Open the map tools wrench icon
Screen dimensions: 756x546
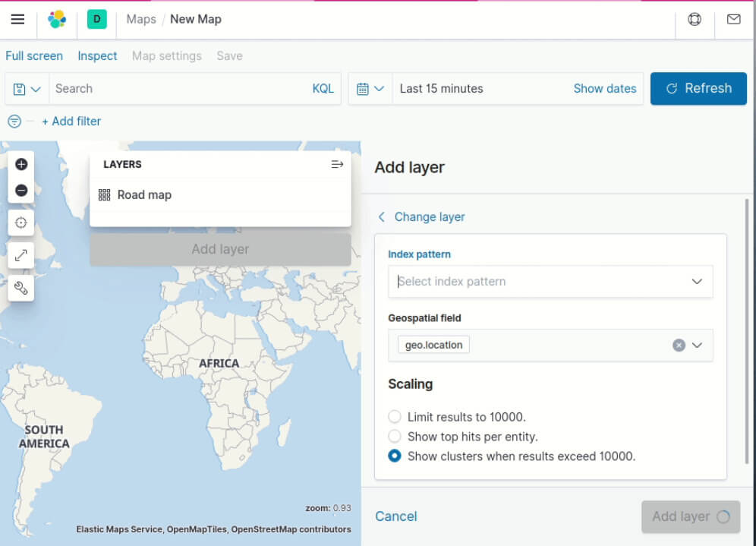(21, 288)
